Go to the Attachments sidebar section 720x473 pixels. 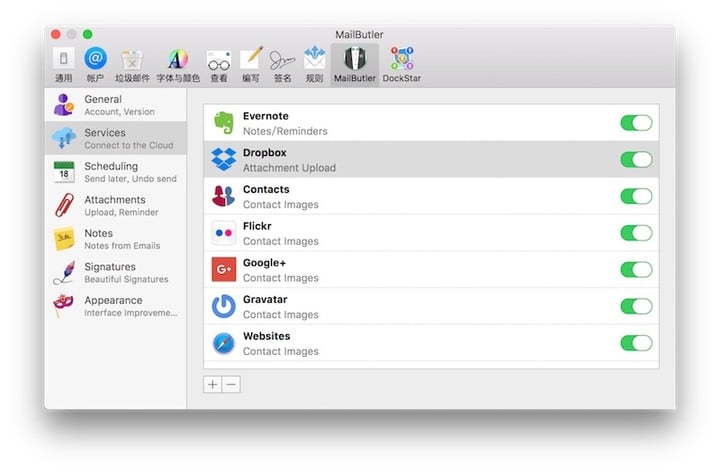click(114, 205)
